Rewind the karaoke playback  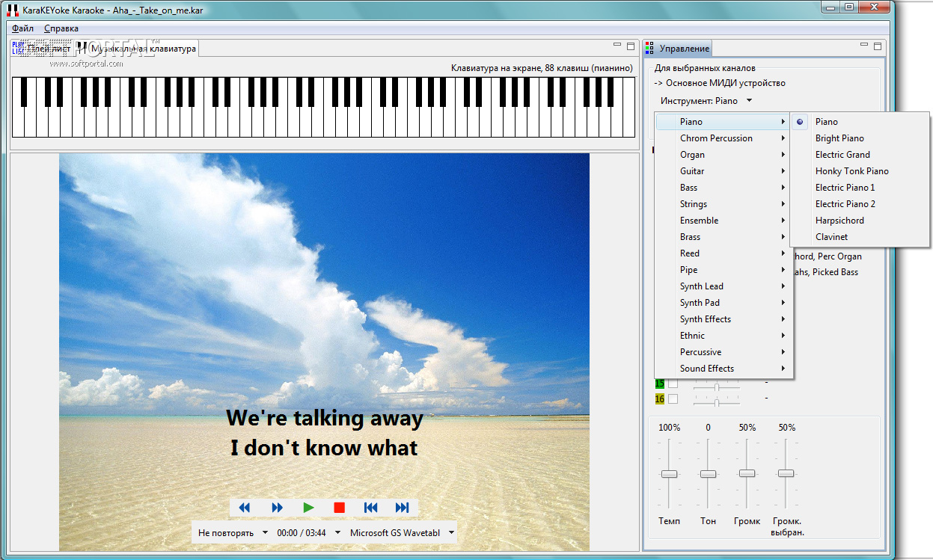pyautogui.click(x=244, y=508)
